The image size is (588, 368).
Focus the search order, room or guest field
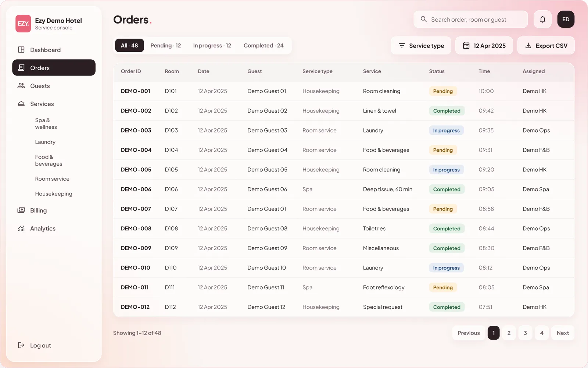[x=471, y=19]
